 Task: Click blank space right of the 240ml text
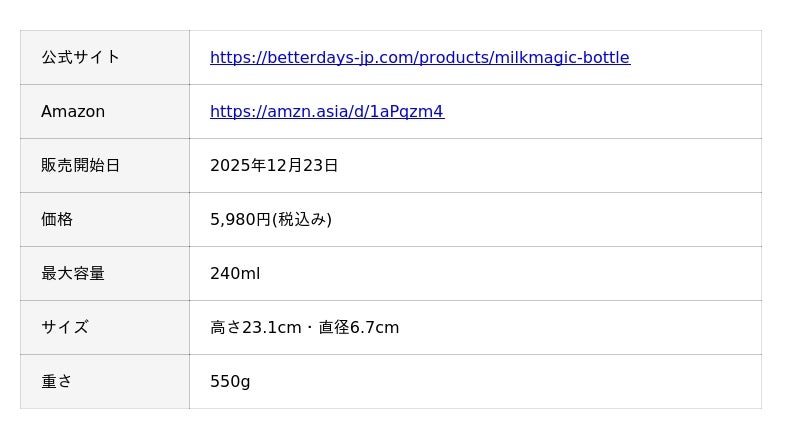(x=500, y=274)
